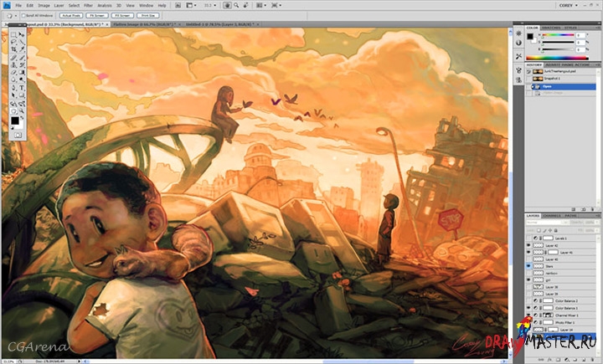This screenshot has width=603, height=364.
Task: Select Flatten Image history state
Action: pyautogui.click(x=560, y=93)
